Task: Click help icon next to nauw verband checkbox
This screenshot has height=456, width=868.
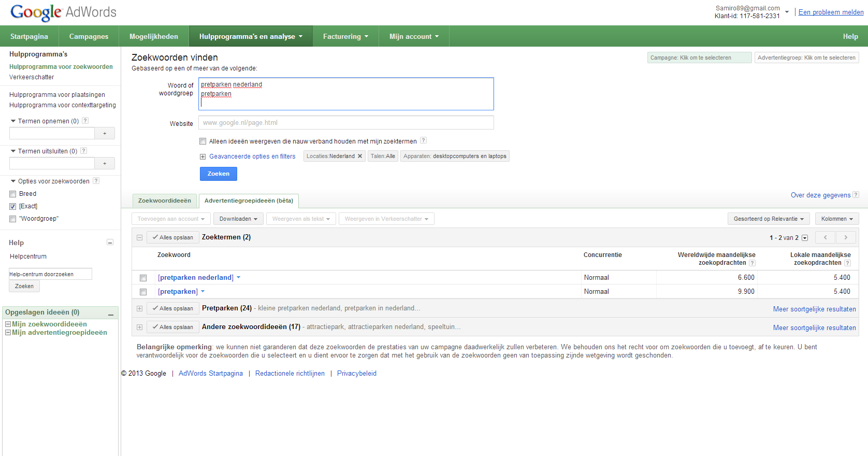Action: click(x=423, y=140)
